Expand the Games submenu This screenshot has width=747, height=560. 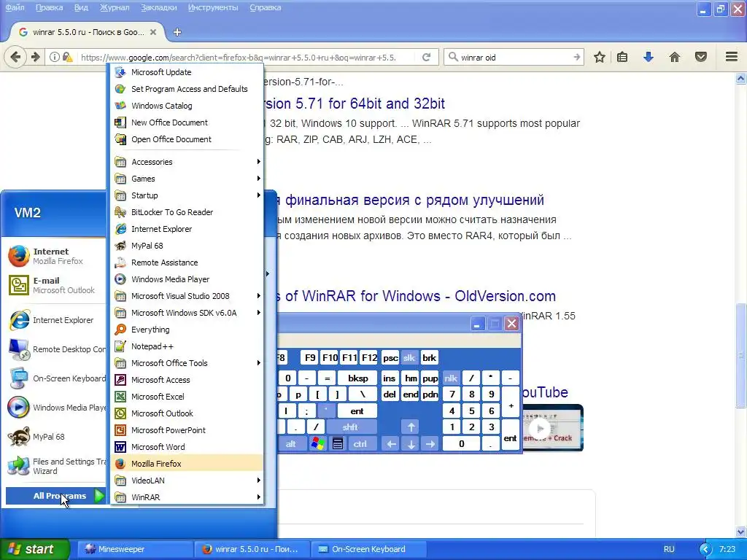click(187, 179)
